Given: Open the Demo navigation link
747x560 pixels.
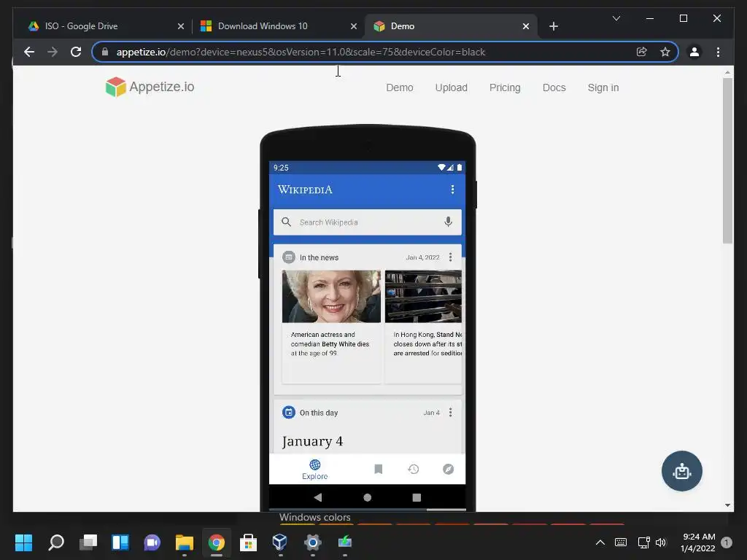Looking at the screenshot, I should coord(400,87).
